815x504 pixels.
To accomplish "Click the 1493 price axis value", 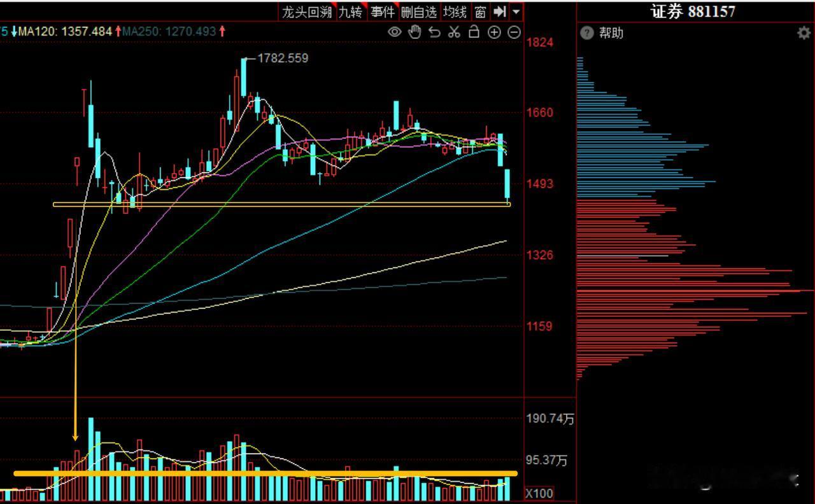I will [540, 184].
